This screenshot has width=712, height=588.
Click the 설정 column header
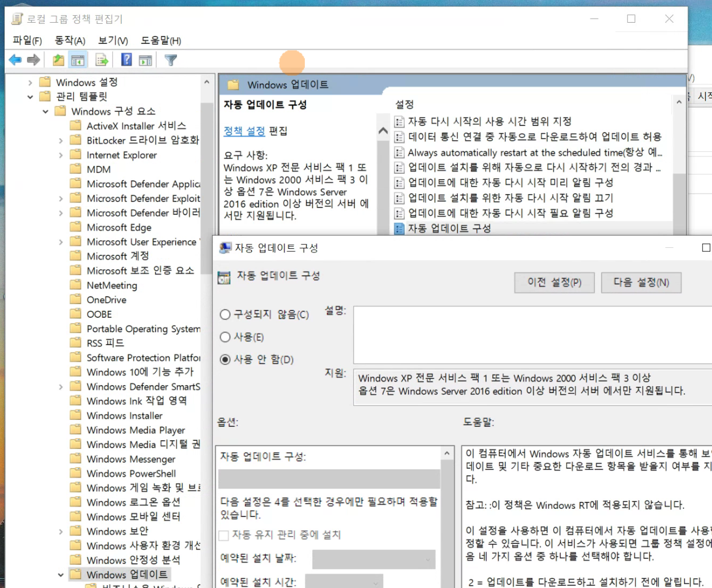[x=404, y=104]
